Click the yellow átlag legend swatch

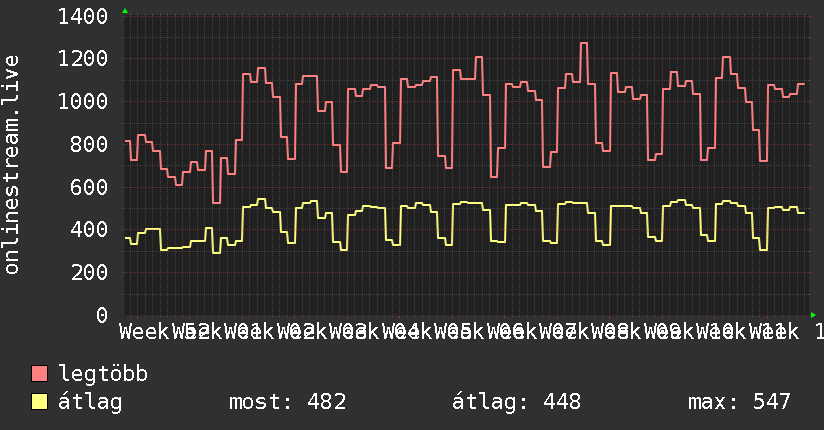pyautogui.click(x=39, y=402)
